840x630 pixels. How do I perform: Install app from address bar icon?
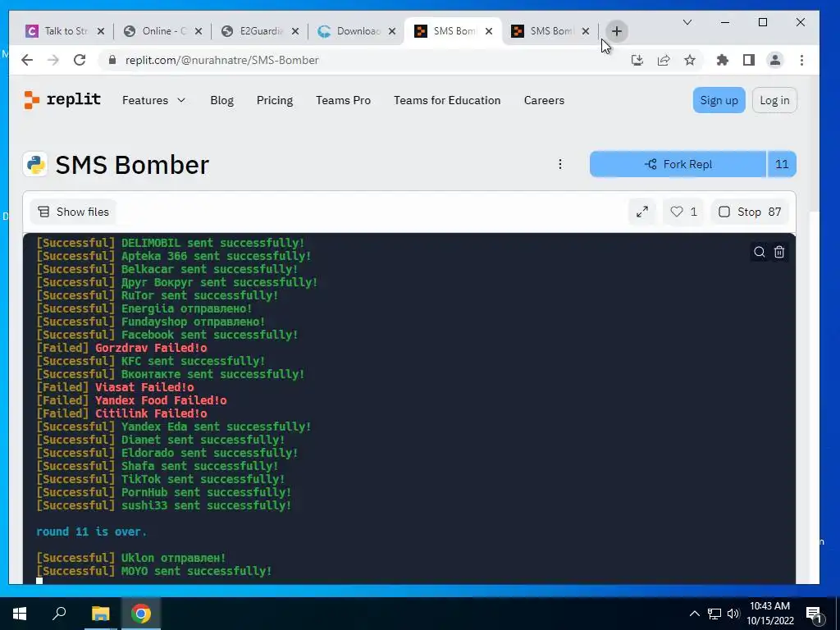tap(637, 60)
